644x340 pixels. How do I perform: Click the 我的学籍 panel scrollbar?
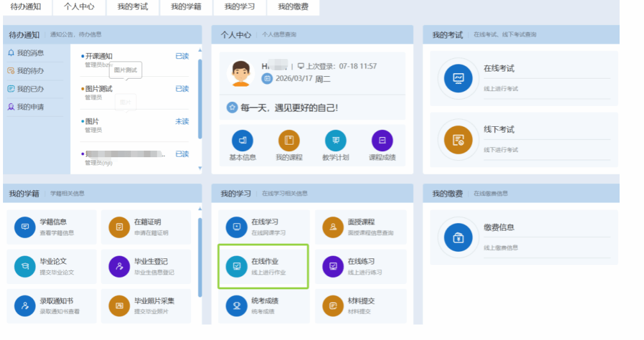(200, 256)
